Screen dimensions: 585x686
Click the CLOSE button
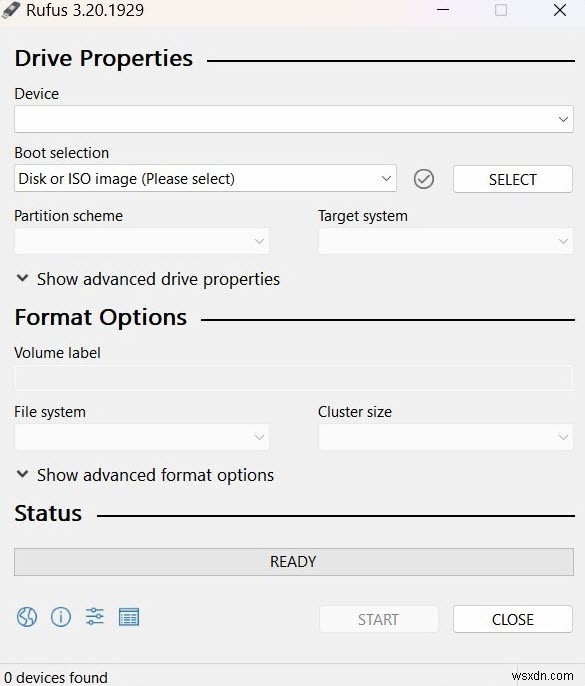pyautogui.click(x=513, y=619)
